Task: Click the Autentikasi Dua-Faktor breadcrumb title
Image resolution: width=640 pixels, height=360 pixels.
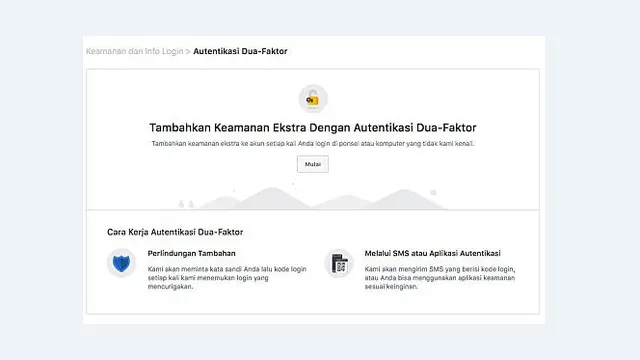Action: (x=240, y=51)
